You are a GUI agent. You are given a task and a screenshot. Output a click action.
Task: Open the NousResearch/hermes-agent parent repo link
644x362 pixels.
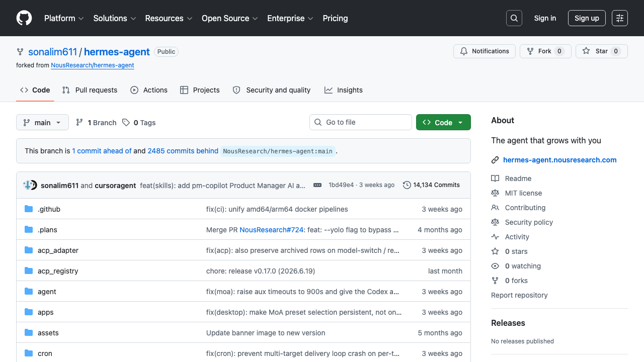(x=93, y=65)
